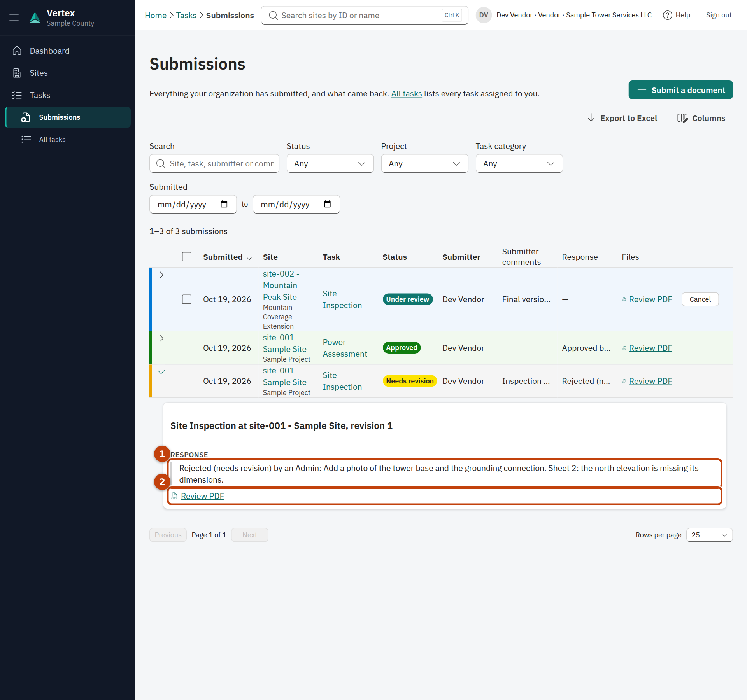Go to Tasks breadcrumb
The width and height of the screenshot is (747, 700).
click(186, 16)
